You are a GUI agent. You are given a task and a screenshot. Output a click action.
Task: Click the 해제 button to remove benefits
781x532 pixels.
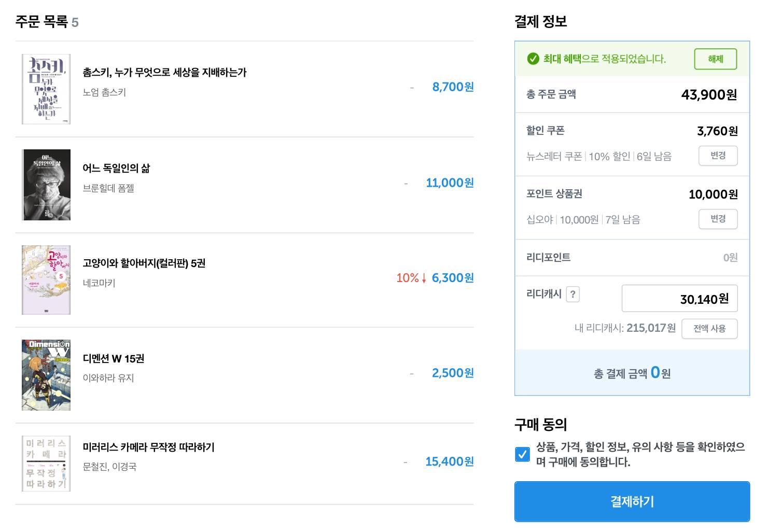click(x=715, y=59)
